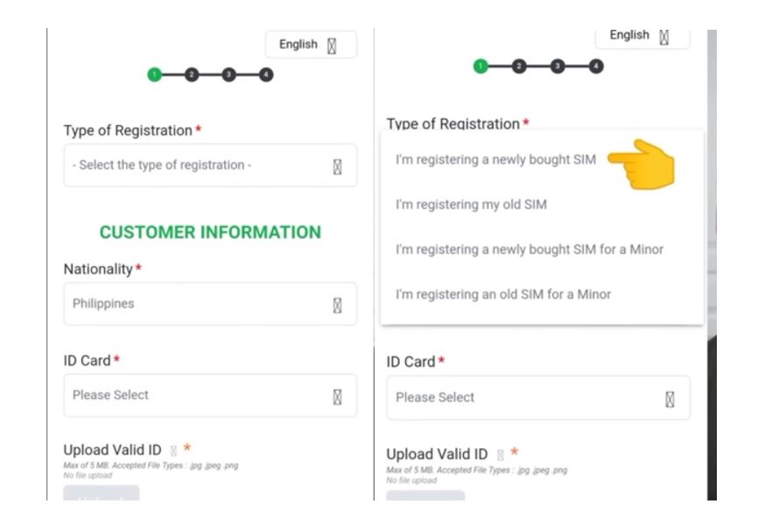Image resolution: width=758 pixels, height=532 pixels.
Task: Click step 3 circle in left progress indicator
Action: coord(228,74)
